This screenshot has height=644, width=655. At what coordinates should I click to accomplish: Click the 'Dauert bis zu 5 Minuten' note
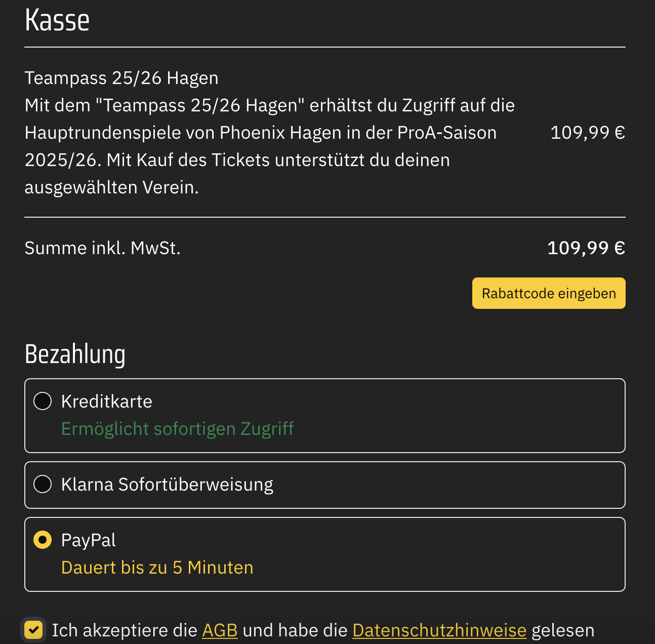pyautogui.click(x=157, y=568)
